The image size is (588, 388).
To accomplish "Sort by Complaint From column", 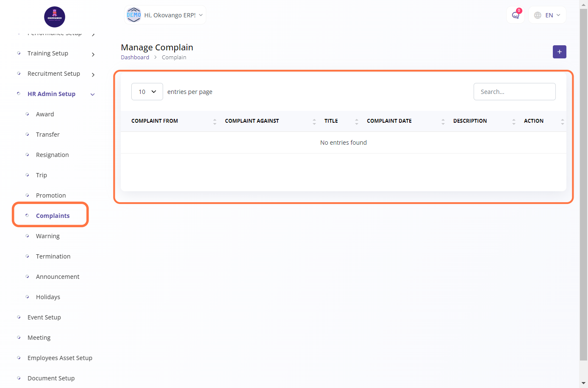I will coord(155,121).
